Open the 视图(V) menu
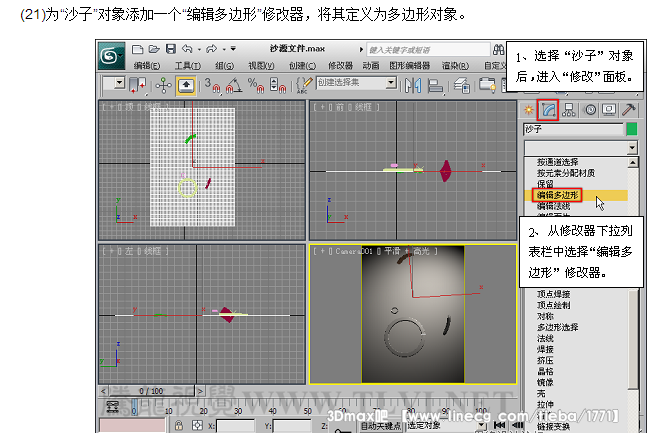The image size is (648, 433). click(261, 66)
